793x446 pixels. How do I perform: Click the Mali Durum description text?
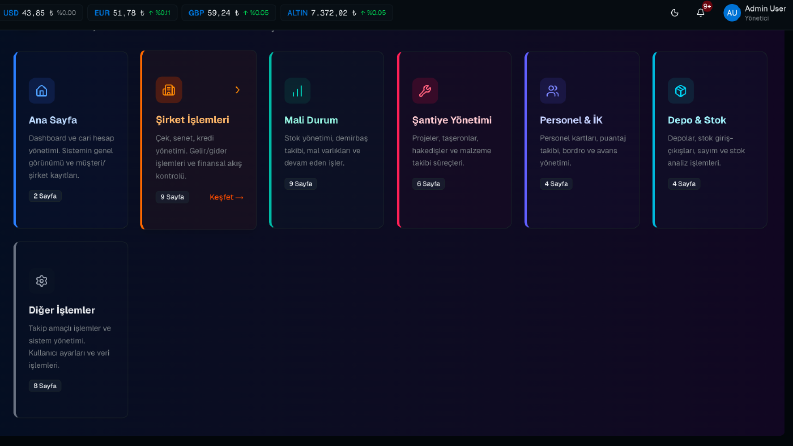point(326,150)
